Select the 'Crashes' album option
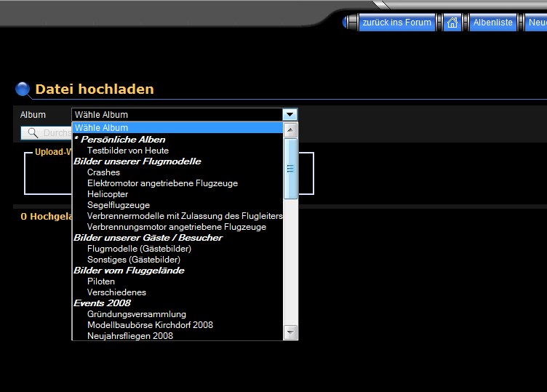Screen dimensions: 547x392 pyautogui.click(x=103, y=172)
